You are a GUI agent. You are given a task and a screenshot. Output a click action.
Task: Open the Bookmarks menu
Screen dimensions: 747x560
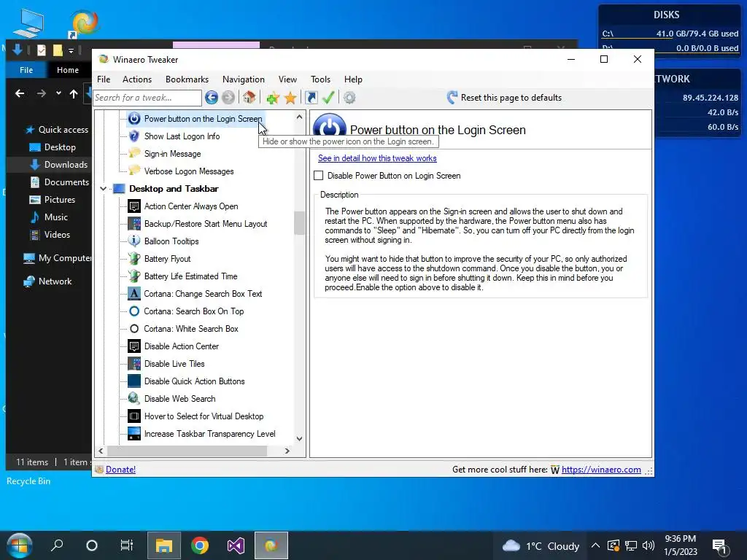point(187,79)
